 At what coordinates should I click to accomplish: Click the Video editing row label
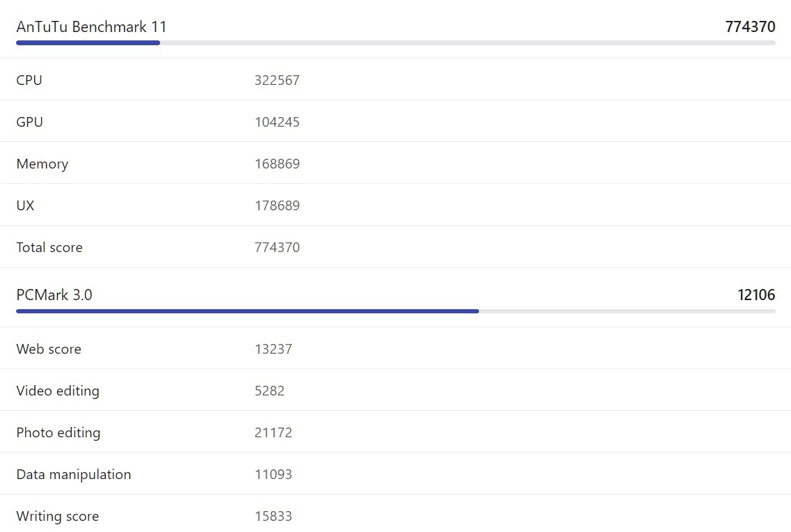tap(58, 391)
